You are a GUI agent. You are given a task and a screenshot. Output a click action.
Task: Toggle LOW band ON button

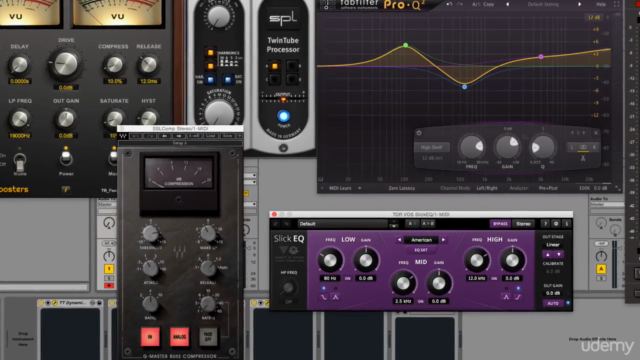[347, 278]
